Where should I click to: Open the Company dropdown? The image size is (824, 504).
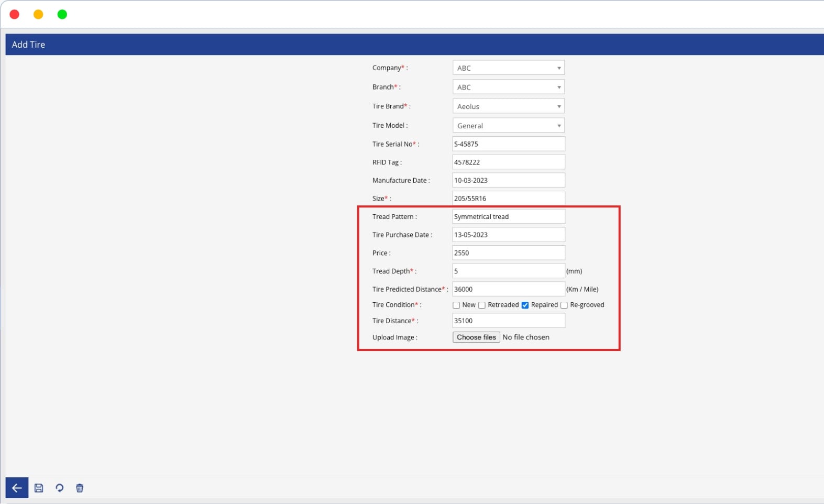point(508,68)
